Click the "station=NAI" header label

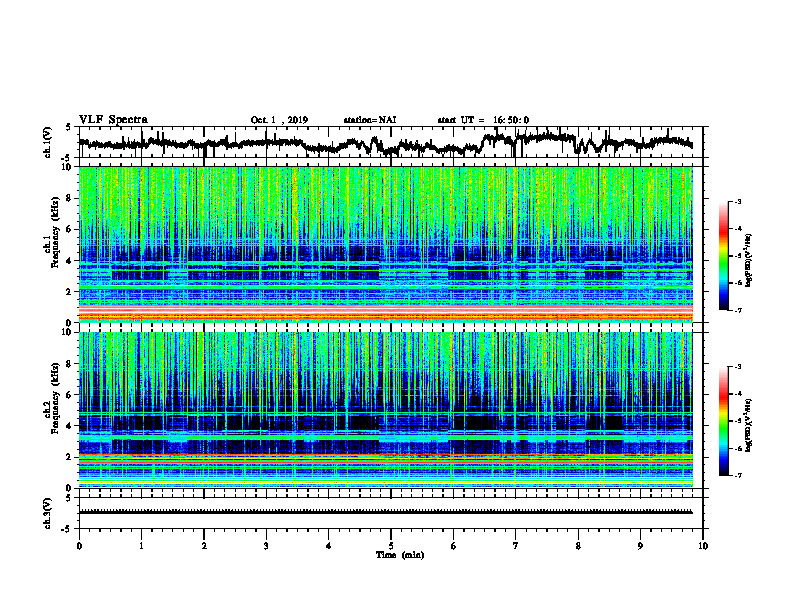tap(370, 120)
